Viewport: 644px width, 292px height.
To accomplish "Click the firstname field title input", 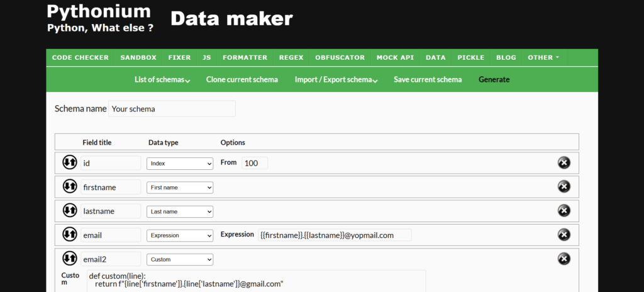I will click(111, 187).
